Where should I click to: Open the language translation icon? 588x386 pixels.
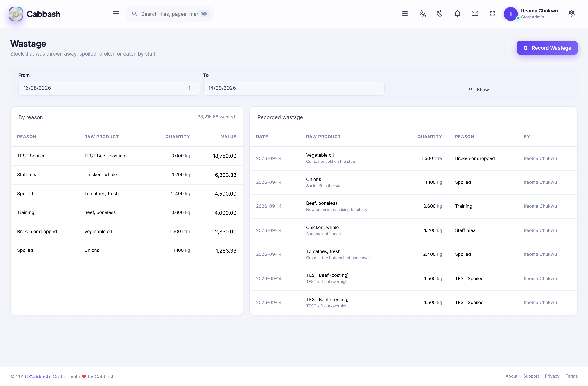tap(422, 14)
